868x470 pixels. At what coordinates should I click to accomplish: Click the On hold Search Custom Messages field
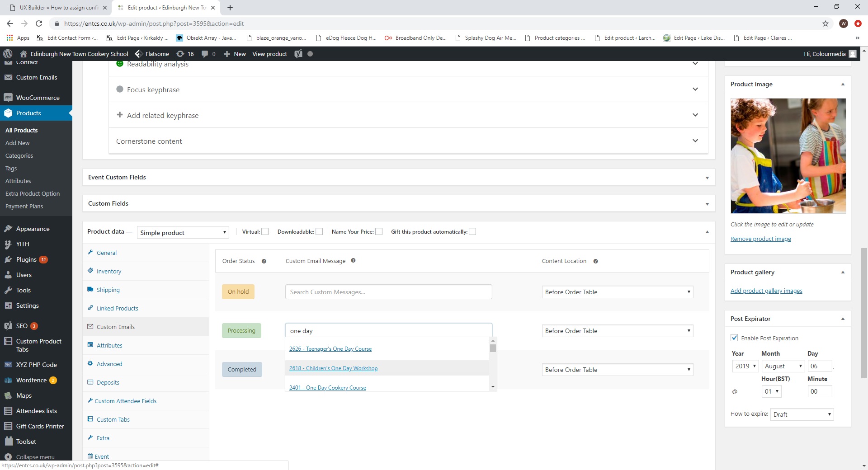click(388, 292)
